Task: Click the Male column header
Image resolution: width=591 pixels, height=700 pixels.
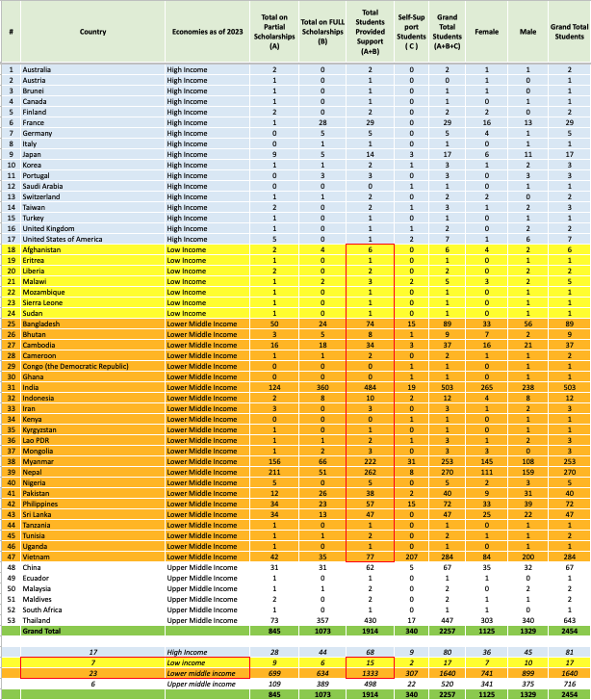Action: tap(527, 32)
